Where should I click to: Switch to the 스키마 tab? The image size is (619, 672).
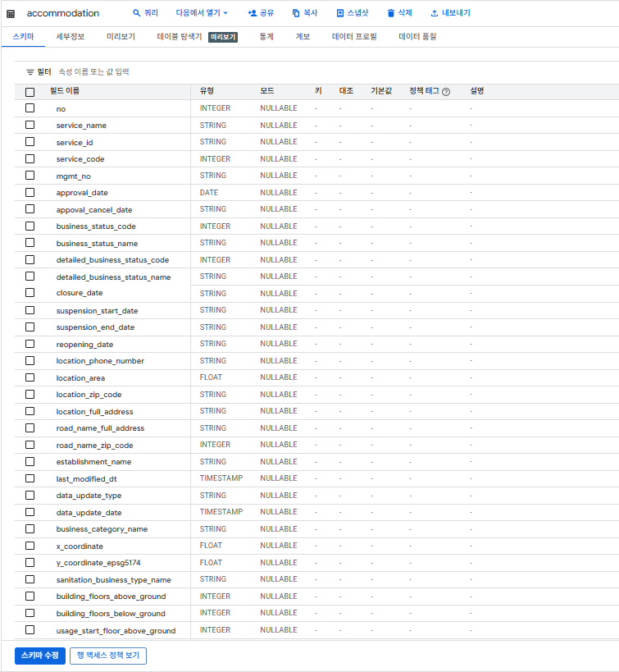point(23,37)
